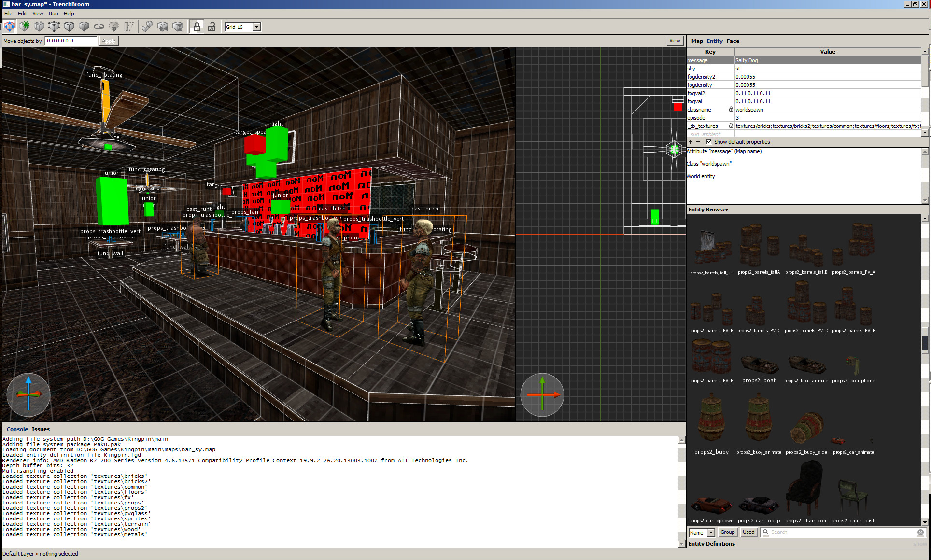This screenshot has height=560, width=931.
Task: Select the message value Salty Dog
Action: coord(827,60)
